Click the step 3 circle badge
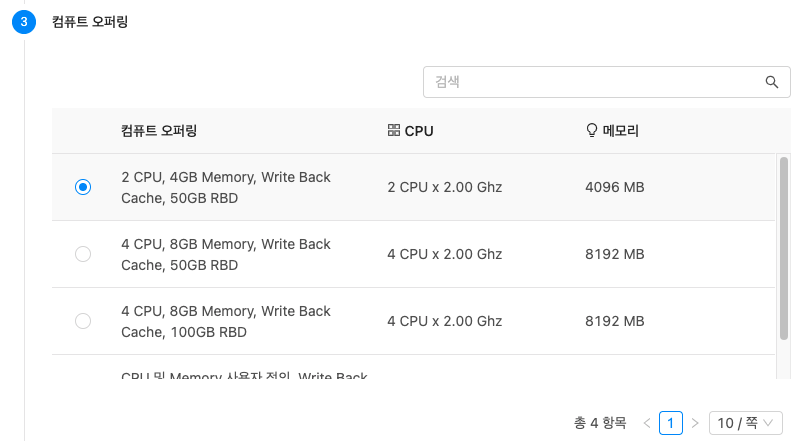 [x=24, y=22]
